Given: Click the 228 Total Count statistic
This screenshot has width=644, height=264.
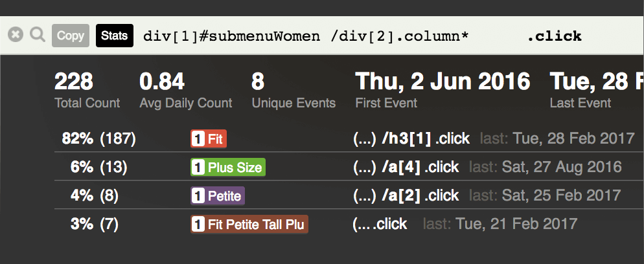Looking at the screenshot, I should pos(87,90).
